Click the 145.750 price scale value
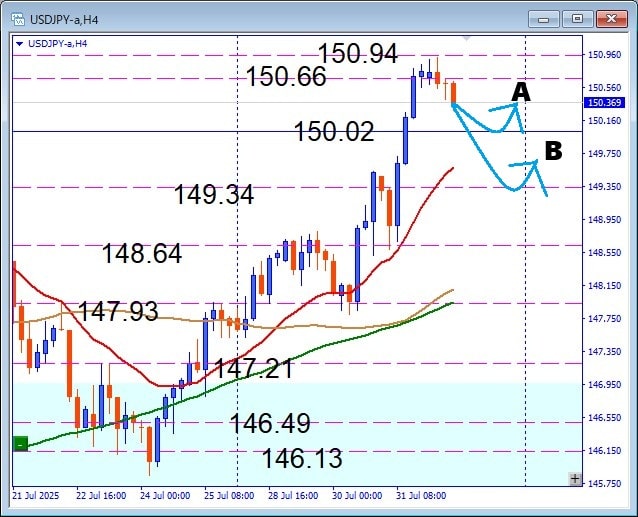 tap(605, 484)
